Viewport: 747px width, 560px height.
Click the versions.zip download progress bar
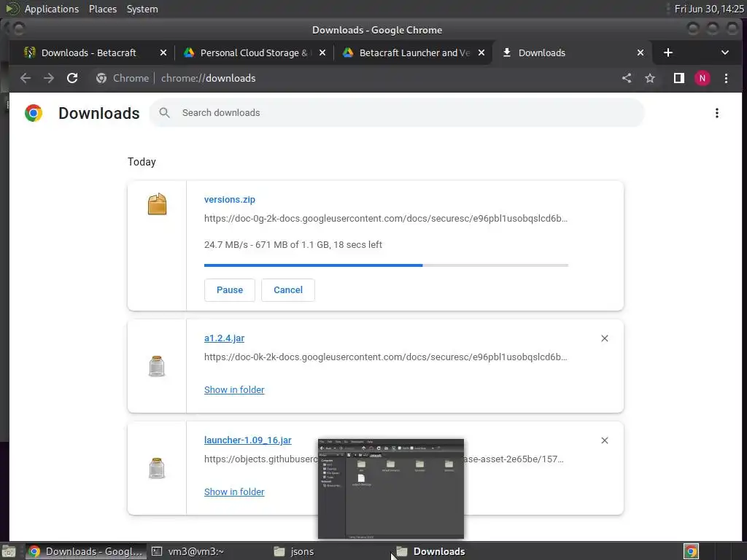pyautogui.click(x=386, y=265)
